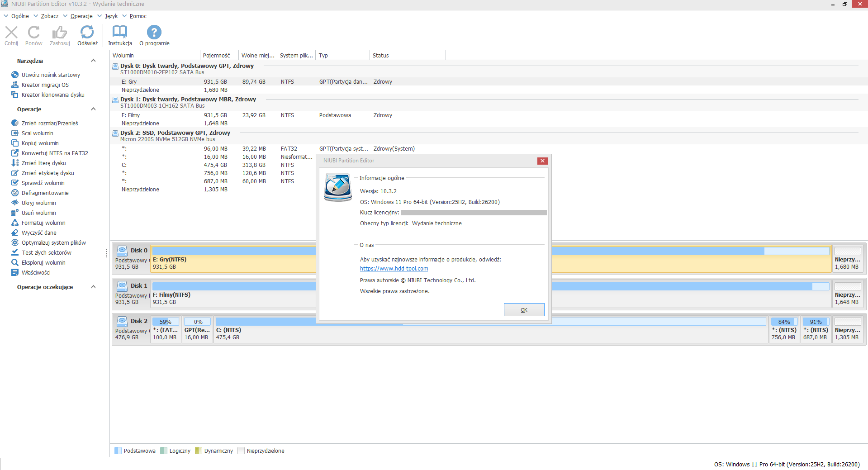Click the 59% usage bar on Disk 2
The height and width of the screenshot is (470, 868).
click(x=166, y=322)
